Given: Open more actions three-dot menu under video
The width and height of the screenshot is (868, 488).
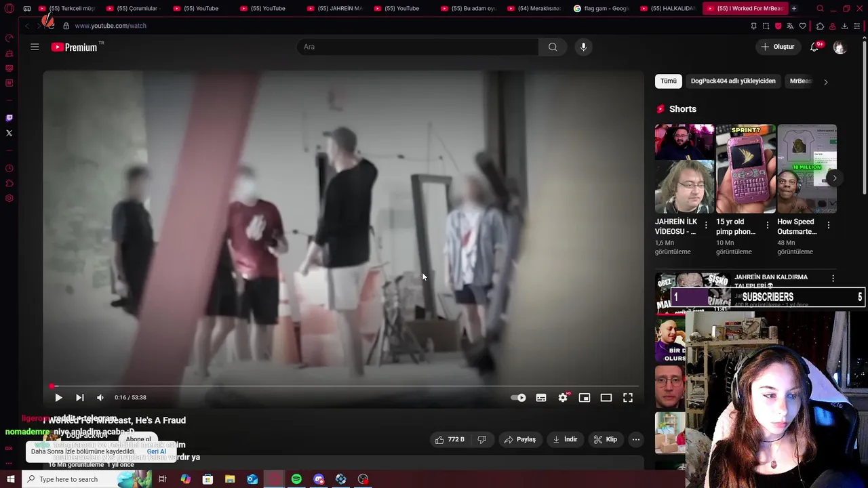Looking at the screenshot, I should tap(636, 439).
